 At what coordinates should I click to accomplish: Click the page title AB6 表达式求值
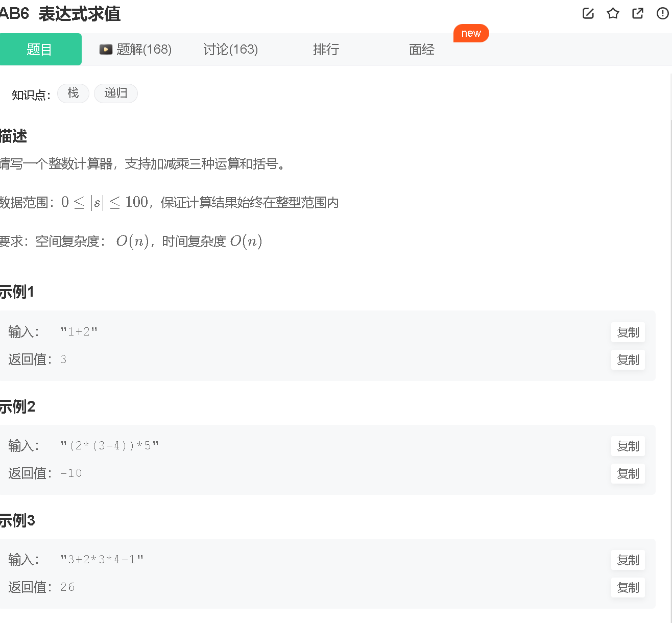[60, 14]
